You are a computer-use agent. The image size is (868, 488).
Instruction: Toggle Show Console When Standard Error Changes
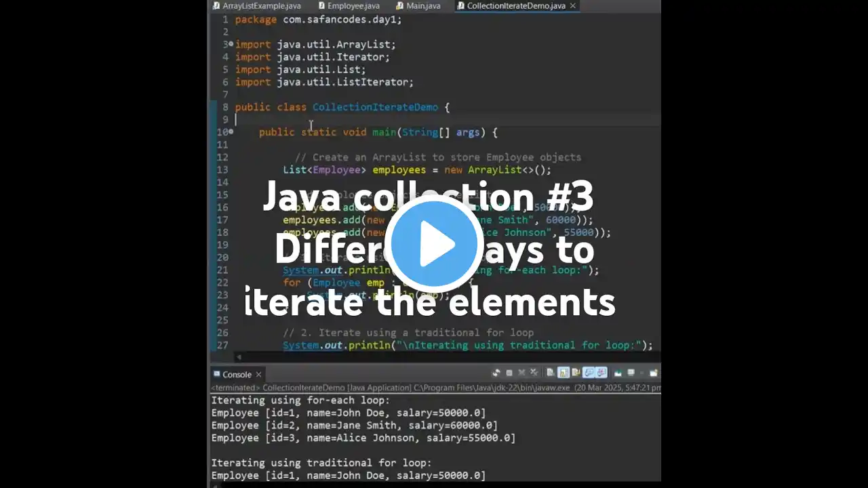(x=601, y=373)
